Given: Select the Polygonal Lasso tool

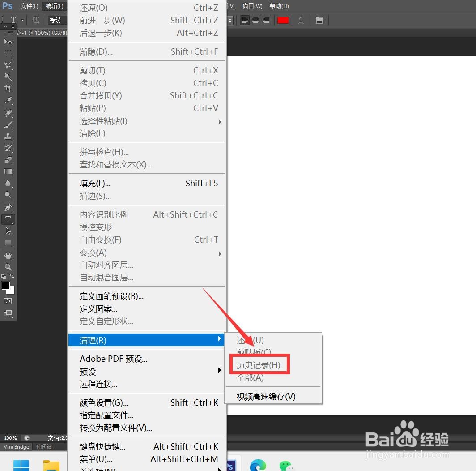Looking at the screenshot, I should coord(8,65).
